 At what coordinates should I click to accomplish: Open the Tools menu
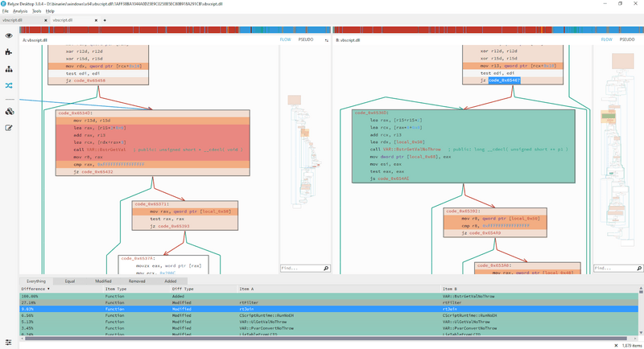(x=37, y=11)
